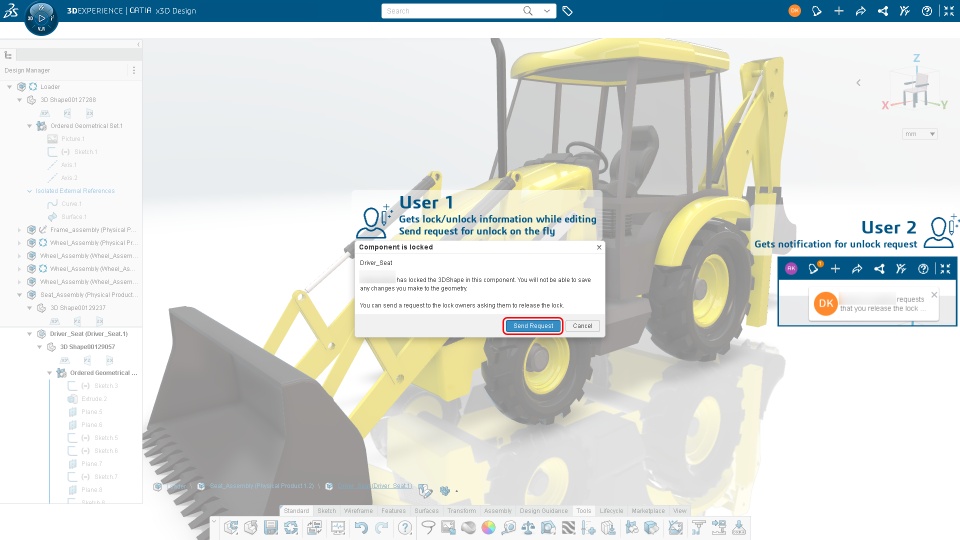
Task: Click into the Search input field
Action: (x=452, y=11)
